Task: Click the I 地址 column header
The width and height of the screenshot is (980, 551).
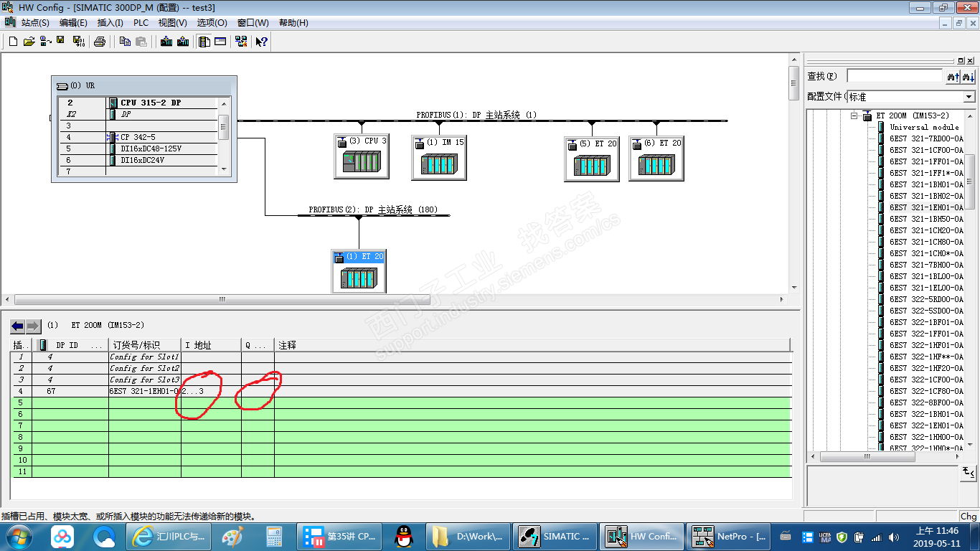Action: point(210,345)
